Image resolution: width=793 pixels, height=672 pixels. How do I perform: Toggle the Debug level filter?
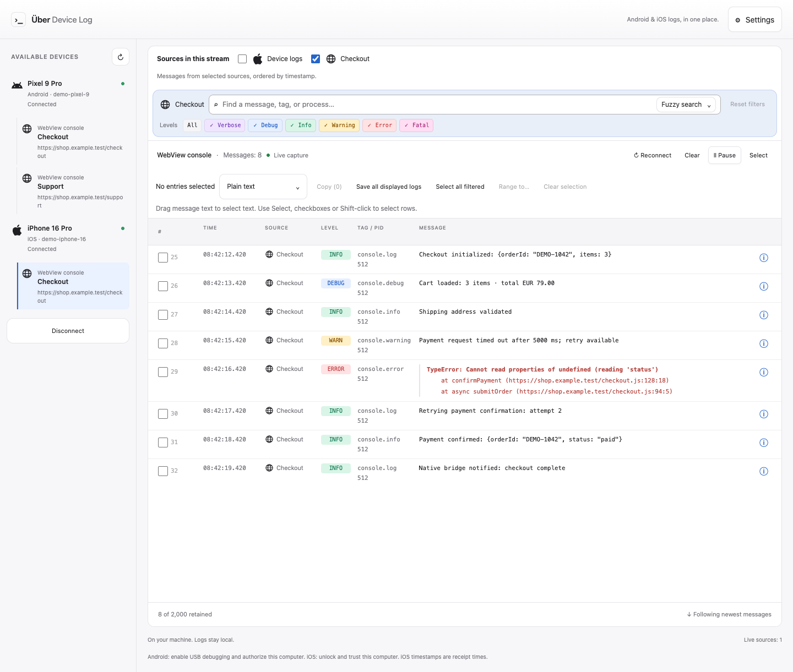[x=265, y=125]
